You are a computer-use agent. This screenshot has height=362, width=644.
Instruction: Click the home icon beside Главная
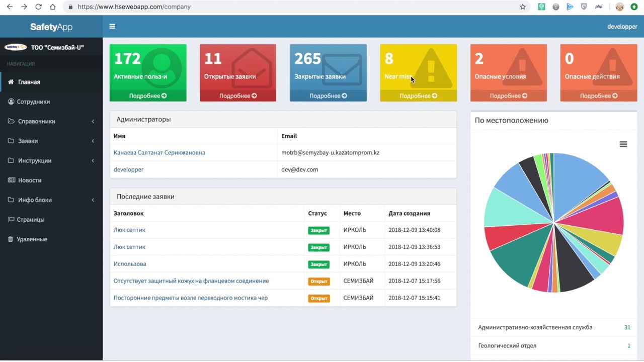click(11, 82)
